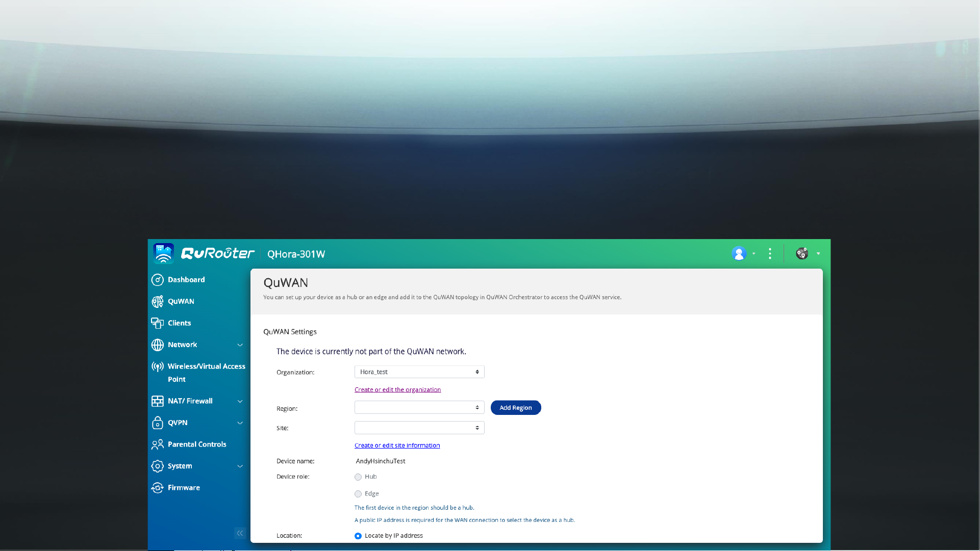The width and height of the screenshot is (980, 551).
Task: Click the AndyHsinchuTest device name text
Action: pos(381,461)
